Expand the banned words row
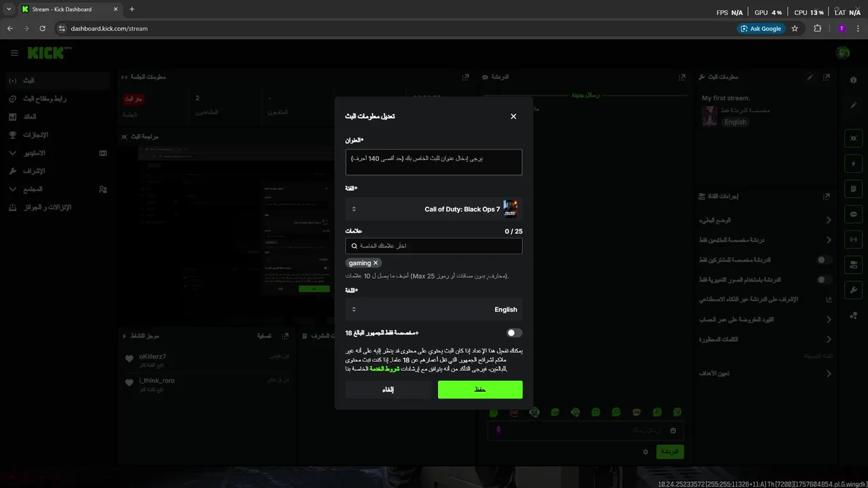 point(766,339)
